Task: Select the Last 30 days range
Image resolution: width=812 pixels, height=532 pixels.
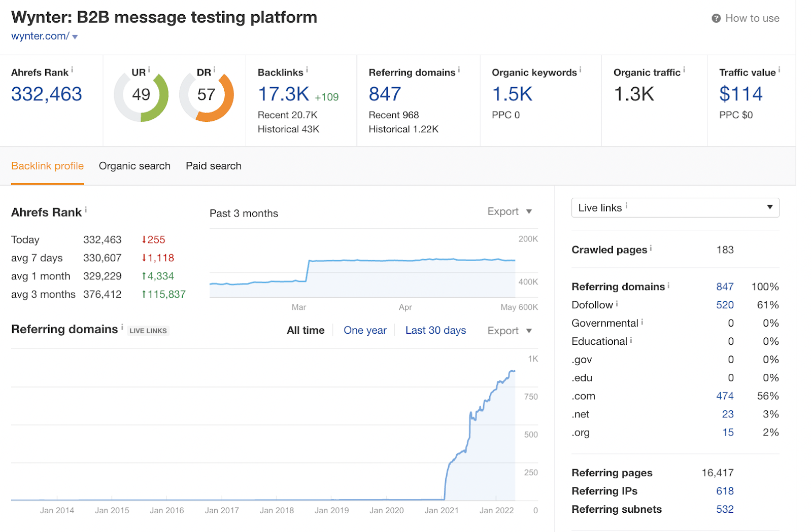Action: (x=435, y=330)
